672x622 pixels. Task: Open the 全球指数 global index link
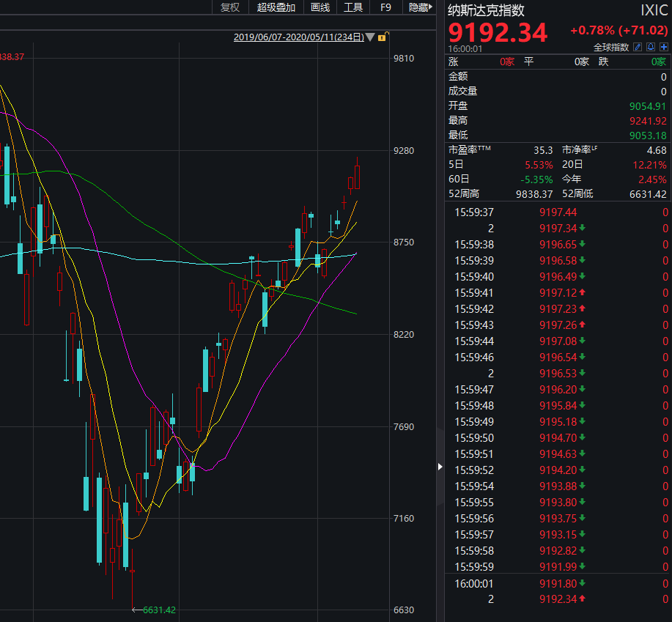coord(611,47)
